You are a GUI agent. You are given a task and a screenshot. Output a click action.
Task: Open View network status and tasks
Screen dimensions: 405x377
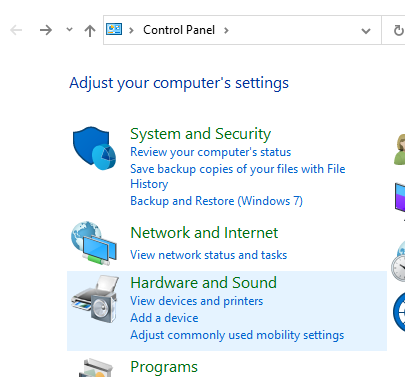click(x=209, y=255)
